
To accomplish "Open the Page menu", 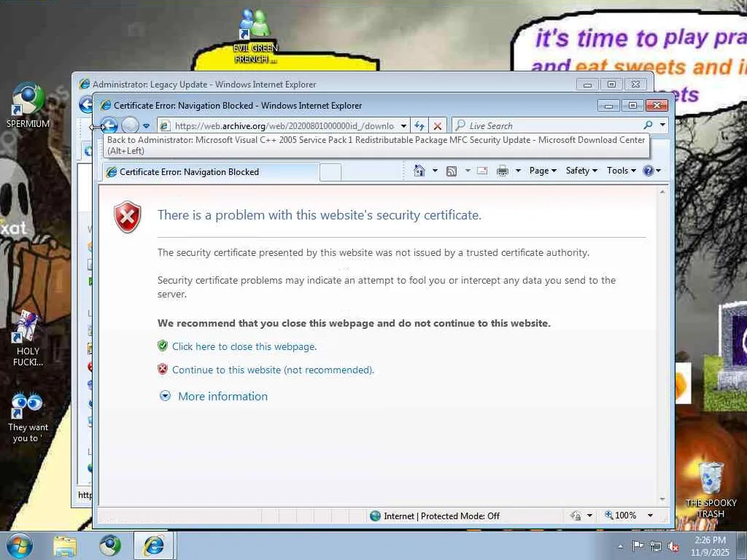I will (x=543, y=171).
